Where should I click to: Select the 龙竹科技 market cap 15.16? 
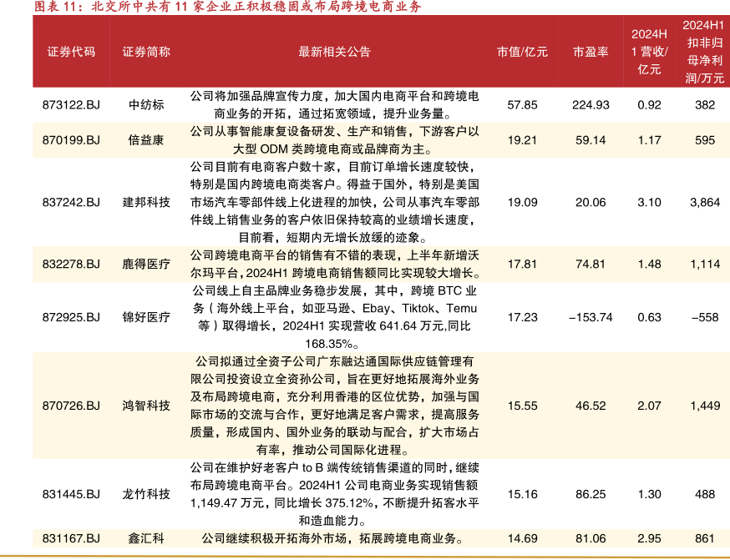click(522, 494)
